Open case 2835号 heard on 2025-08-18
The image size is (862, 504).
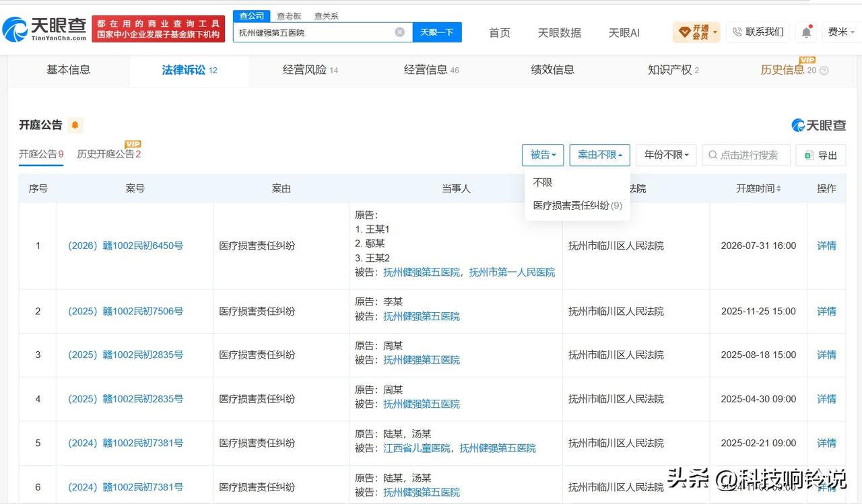[125, 355]
